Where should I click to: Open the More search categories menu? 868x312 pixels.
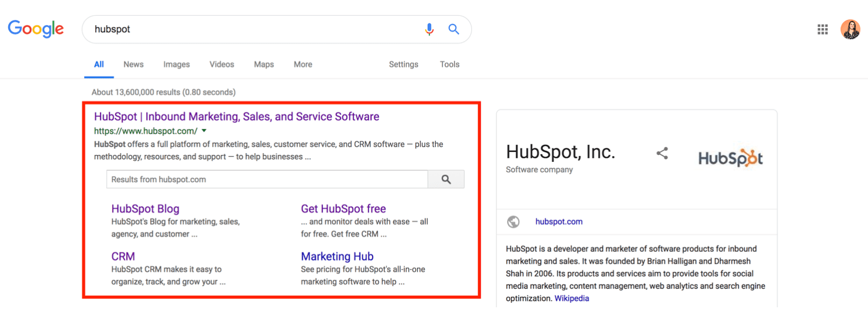tap(303, 64)
